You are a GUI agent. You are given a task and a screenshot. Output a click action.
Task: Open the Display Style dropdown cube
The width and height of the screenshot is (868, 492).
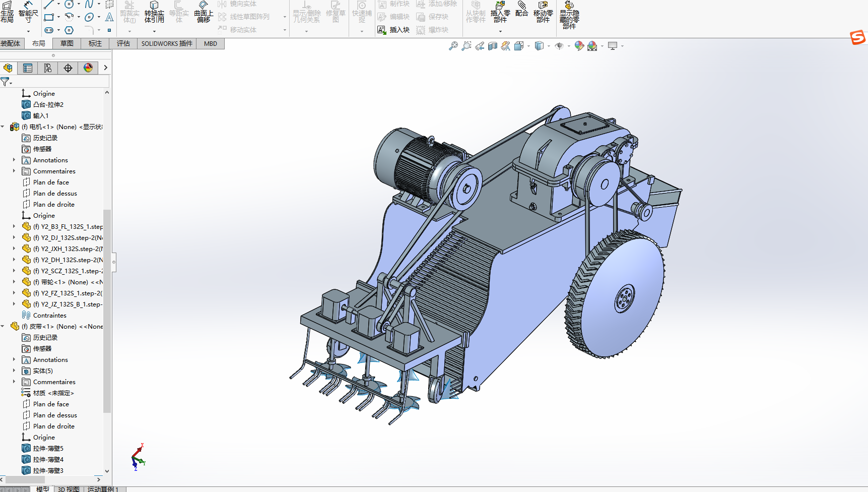540,46
